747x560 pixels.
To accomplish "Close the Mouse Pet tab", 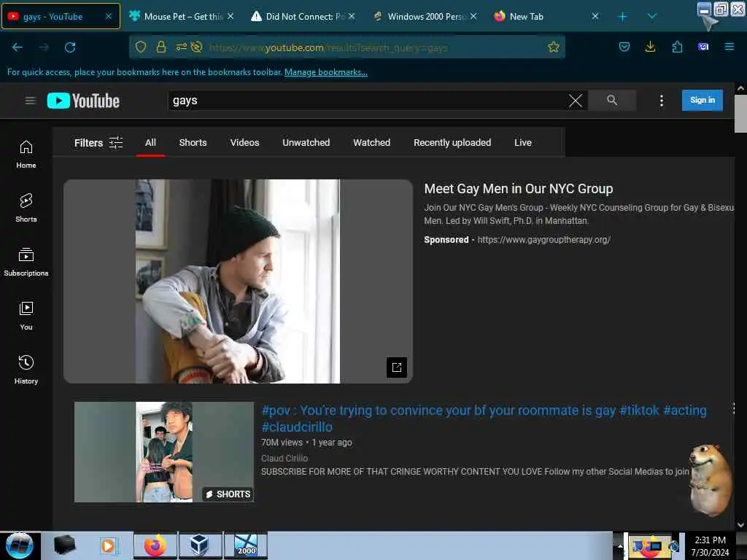I will point(231,16).
